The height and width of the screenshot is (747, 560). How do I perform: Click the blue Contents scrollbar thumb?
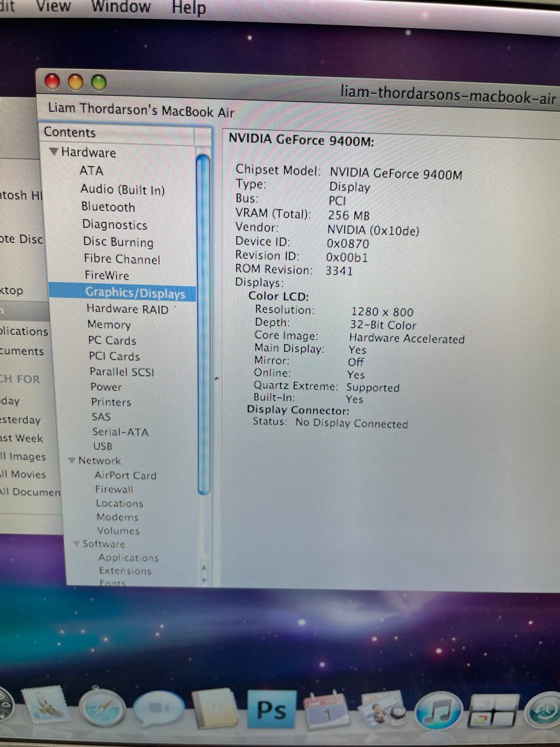click(203, 324)
